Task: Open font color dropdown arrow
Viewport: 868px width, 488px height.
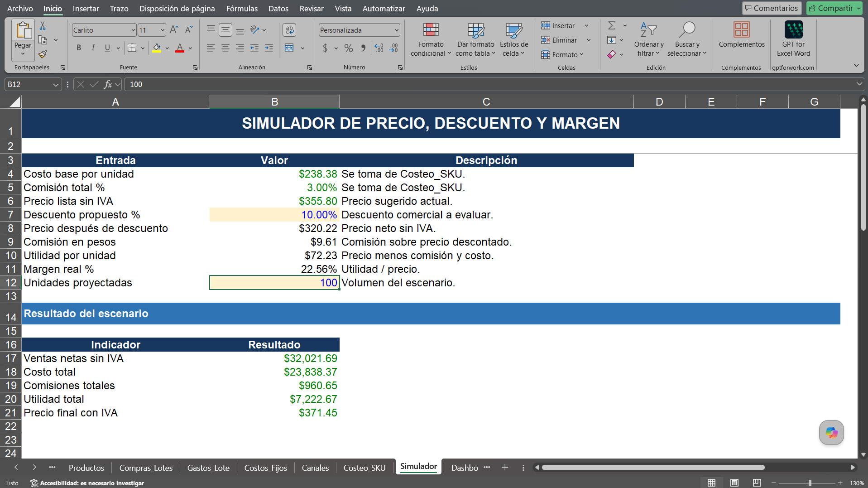Action: (x=191, y=48)
